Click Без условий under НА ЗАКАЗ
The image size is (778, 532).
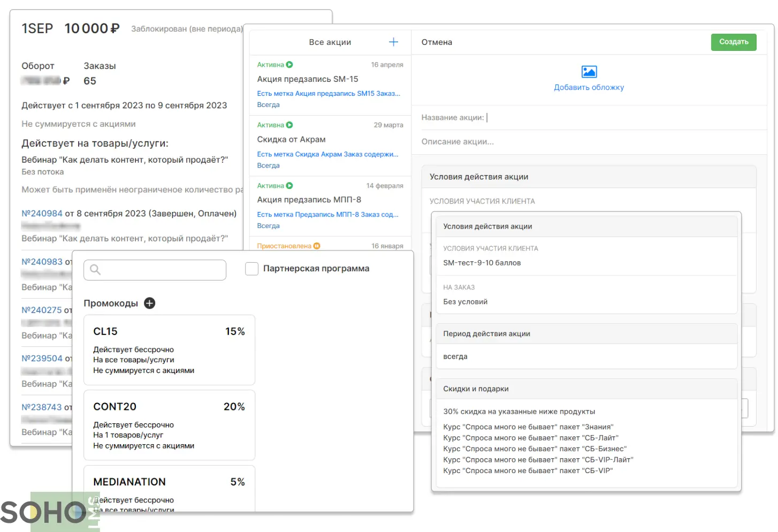tap(465, 302)
